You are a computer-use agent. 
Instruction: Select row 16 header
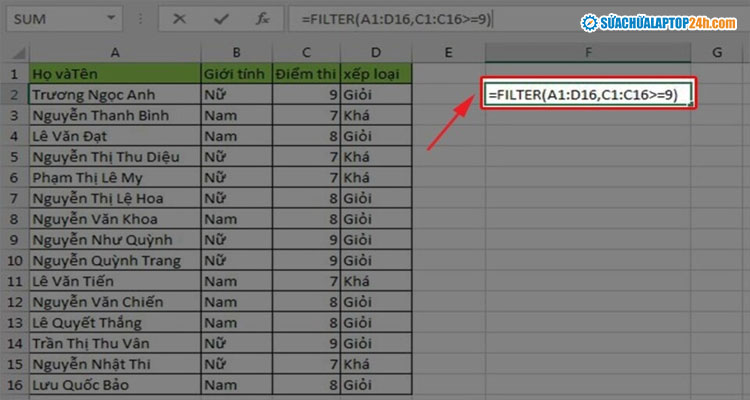click(14, 385)
